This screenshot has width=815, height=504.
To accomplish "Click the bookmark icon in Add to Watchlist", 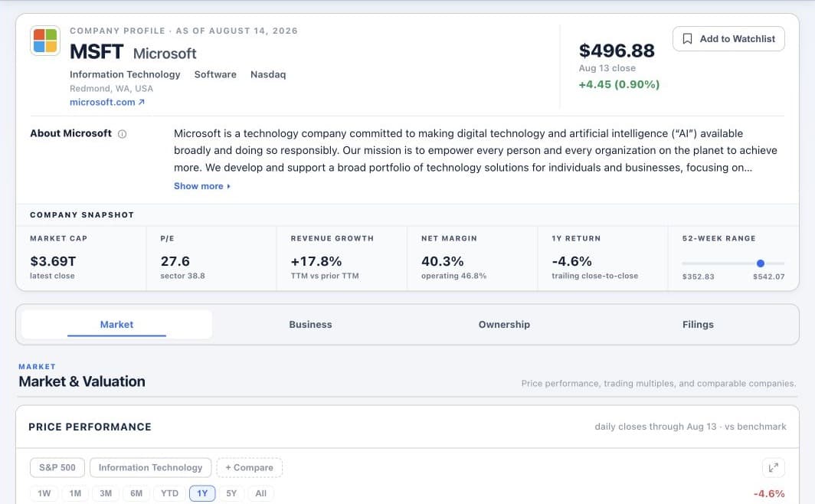I will pyautogui.click(x=687, y=39).
